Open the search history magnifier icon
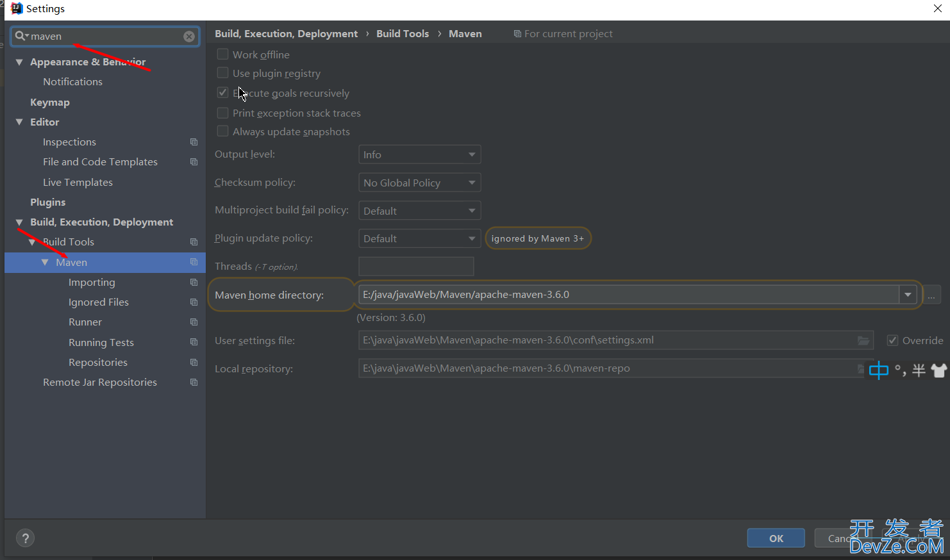 [22, 37]
